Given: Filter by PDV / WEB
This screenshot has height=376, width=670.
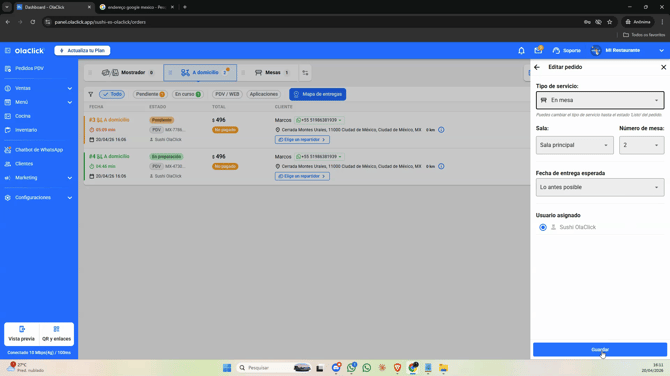Looking at the screenshot, I should 227,94.
